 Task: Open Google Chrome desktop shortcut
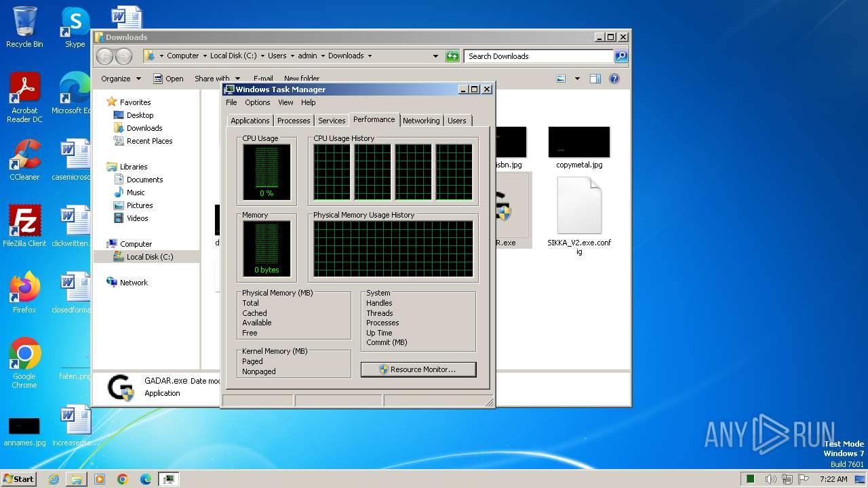pos(24,363)
